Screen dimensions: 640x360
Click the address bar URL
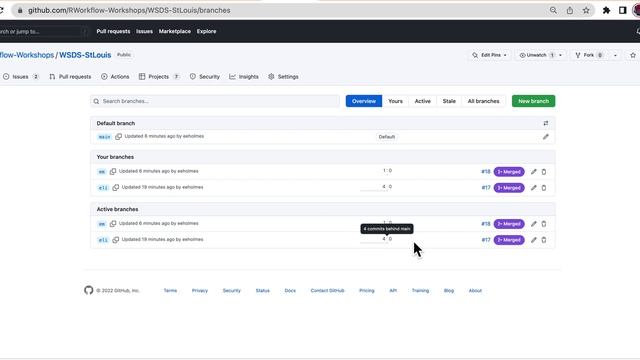129,10
